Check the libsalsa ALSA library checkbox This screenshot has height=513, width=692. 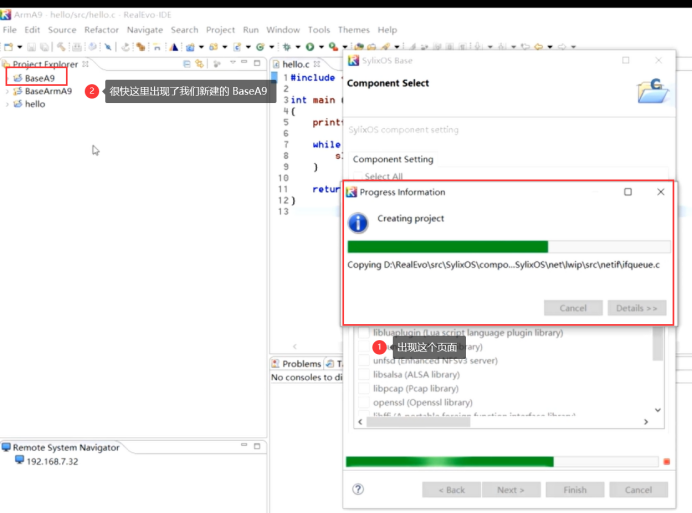coord(364,374)
